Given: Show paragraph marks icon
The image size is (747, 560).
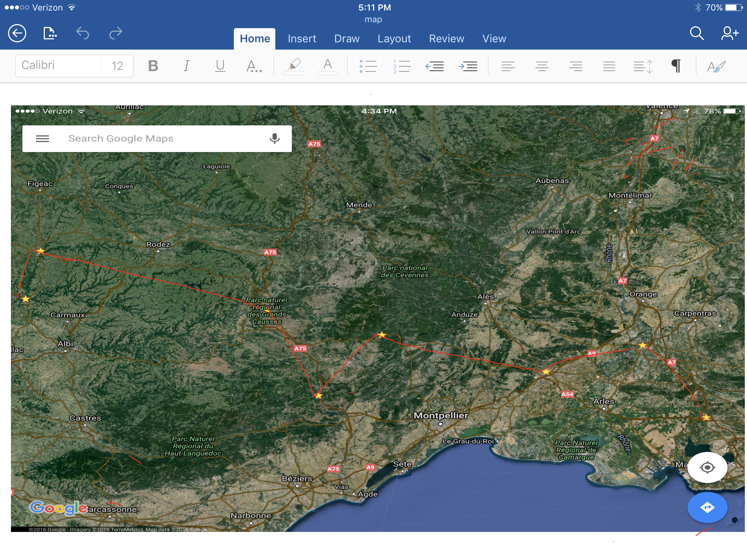Looking at the screenshot, I should [676, 66].
